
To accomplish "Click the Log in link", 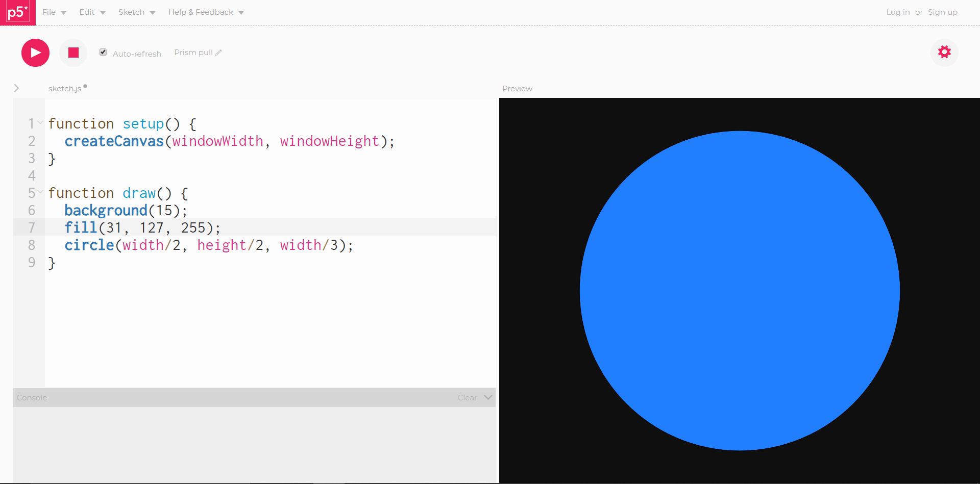I will [897, 12].
